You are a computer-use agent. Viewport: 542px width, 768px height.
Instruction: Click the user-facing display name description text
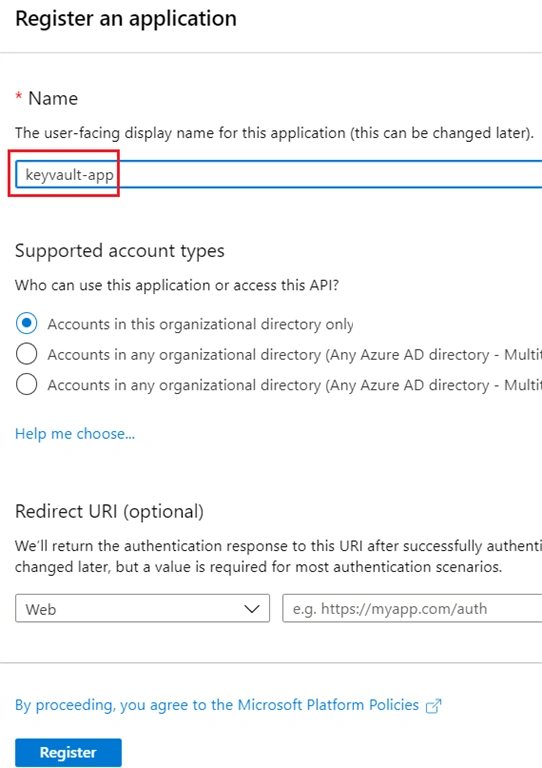pos(274,133)
